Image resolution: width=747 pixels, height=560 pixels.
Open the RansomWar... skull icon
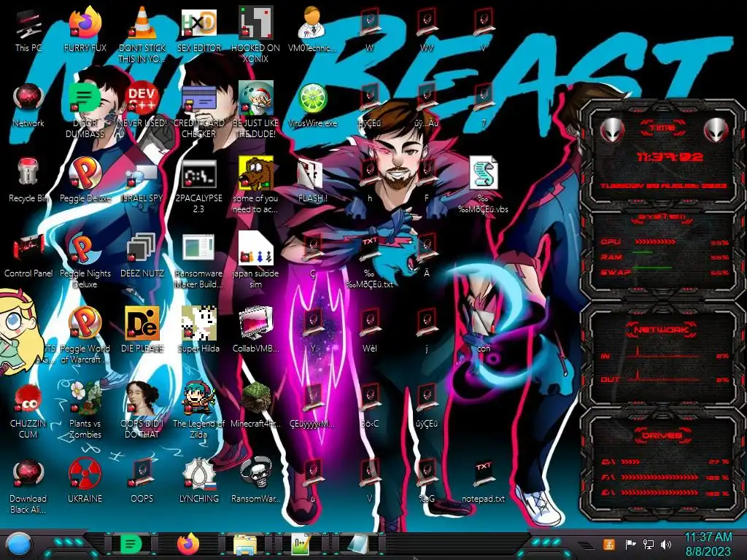click(x=256, y=480)
